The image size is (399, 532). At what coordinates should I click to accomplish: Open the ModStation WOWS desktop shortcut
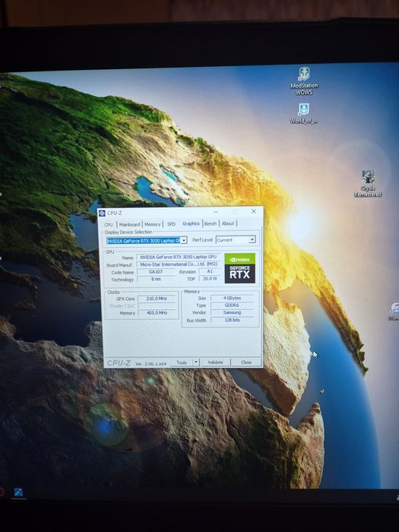click(x=304, y=81)
